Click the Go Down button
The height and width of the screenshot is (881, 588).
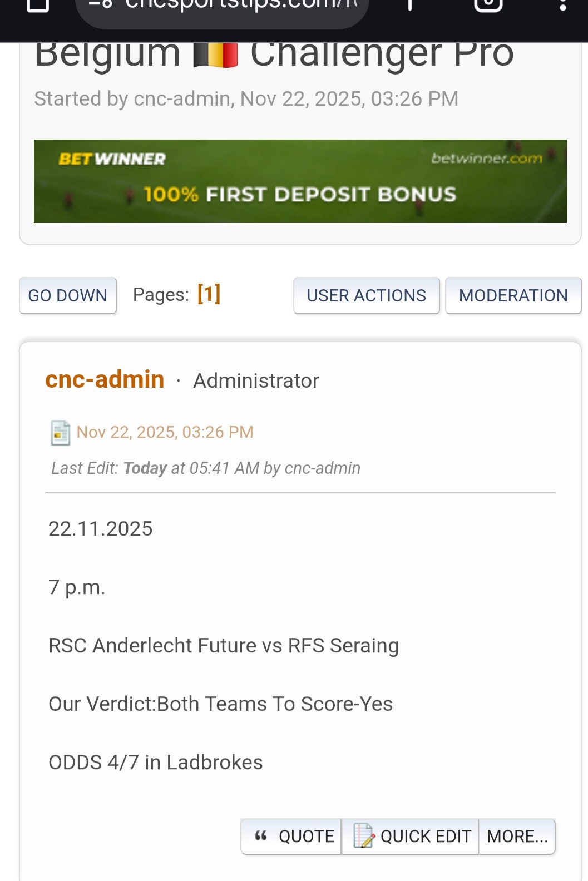(x=68, y=295)
